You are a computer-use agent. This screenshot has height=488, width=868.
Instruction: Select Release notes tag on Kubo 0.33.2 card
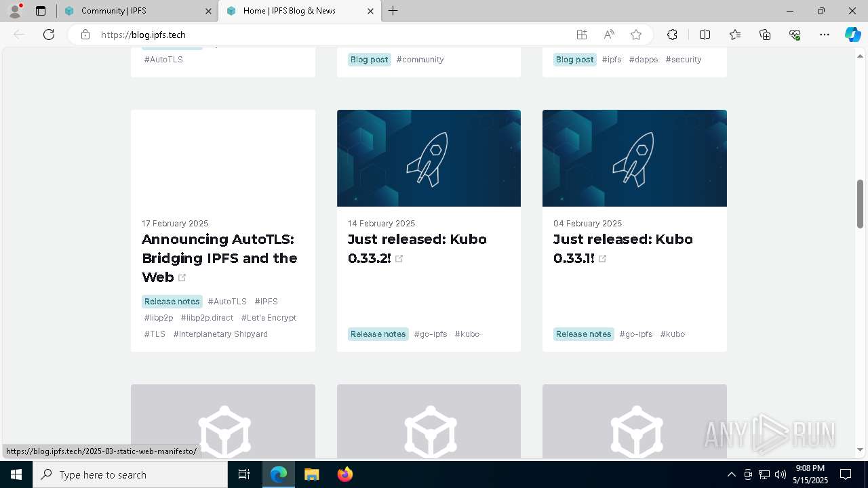pos(378,334)
